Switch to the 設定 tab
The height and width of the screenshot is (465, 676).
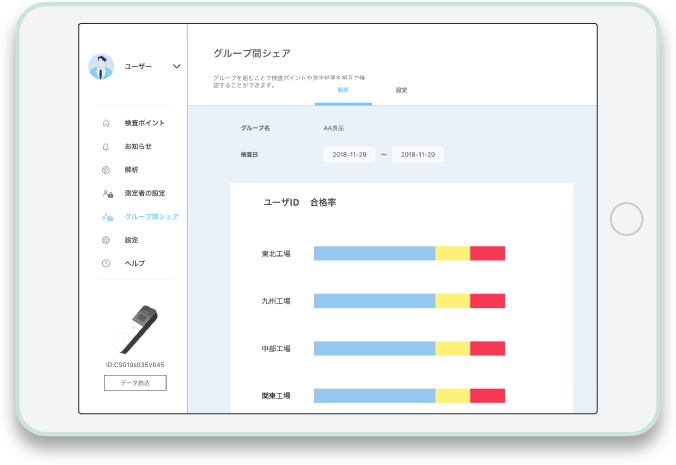401,91
